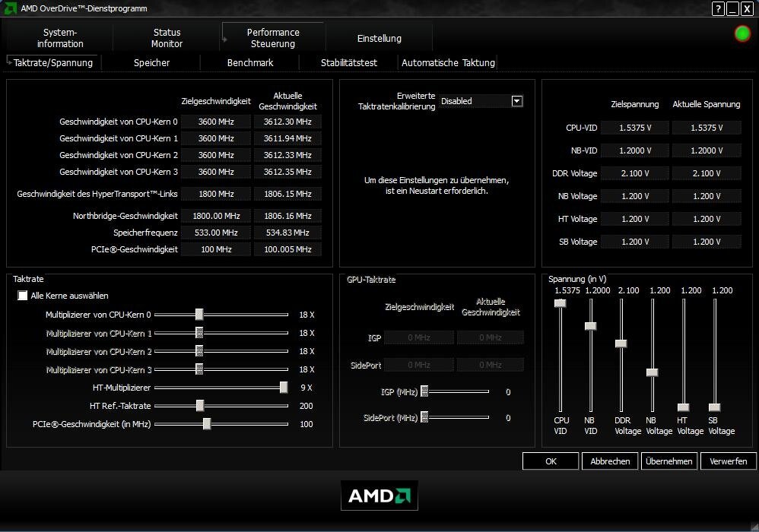Click the Abbrechen button
This screenshot has height=532, width=759.
pos(610,461)
